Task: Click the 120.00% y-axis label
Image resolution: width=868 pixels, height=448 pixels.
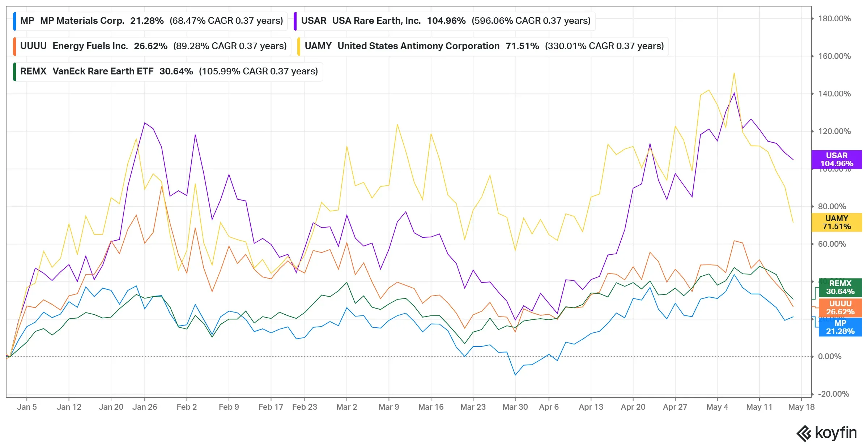Action: tap(834, 132)
